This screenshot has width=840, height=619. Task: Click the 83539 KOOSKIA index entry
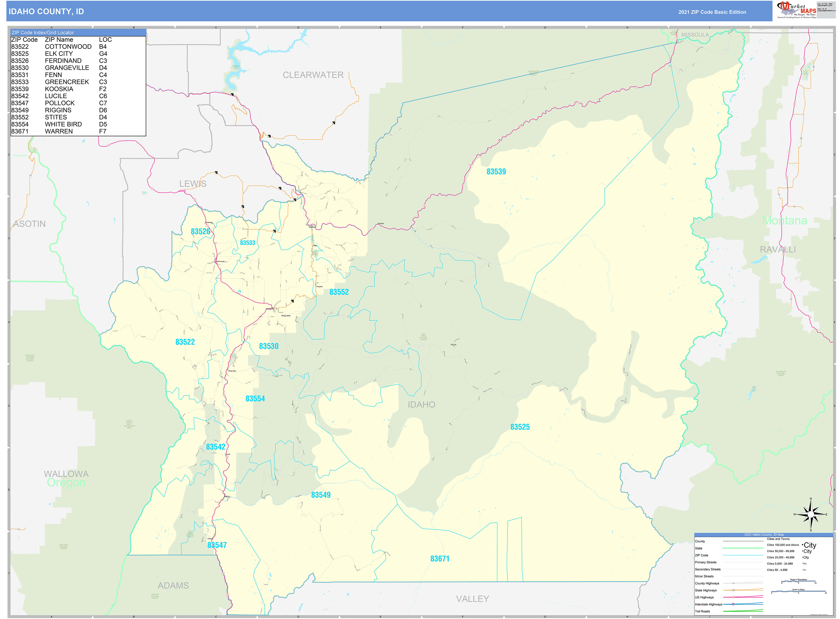(45, 88)
